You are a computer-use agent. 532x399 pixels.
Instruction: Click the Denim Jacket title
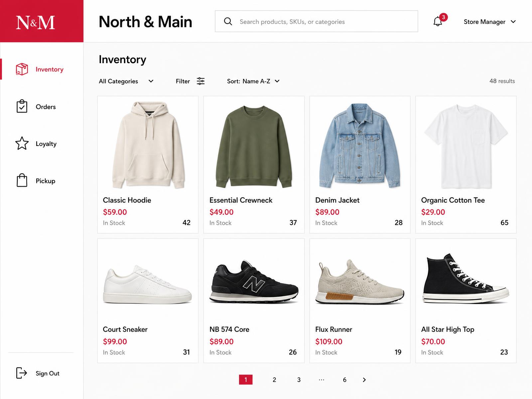coord(337,200)
